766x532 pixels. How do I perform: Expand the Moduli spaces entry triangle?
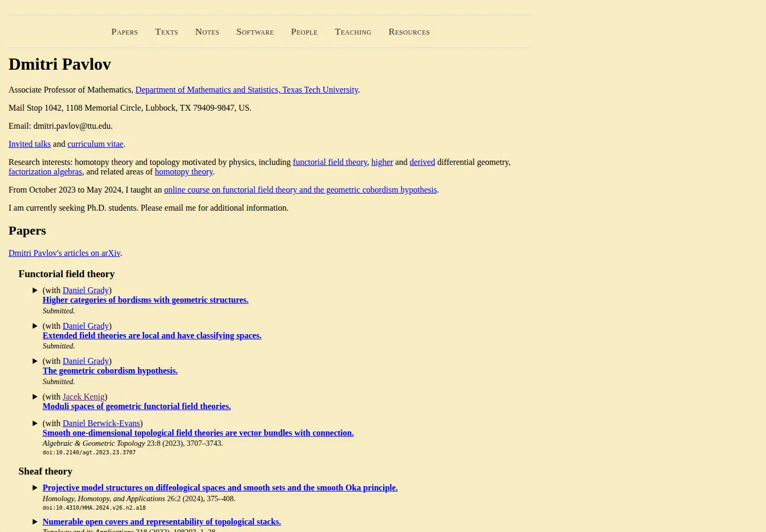(35, 397)
